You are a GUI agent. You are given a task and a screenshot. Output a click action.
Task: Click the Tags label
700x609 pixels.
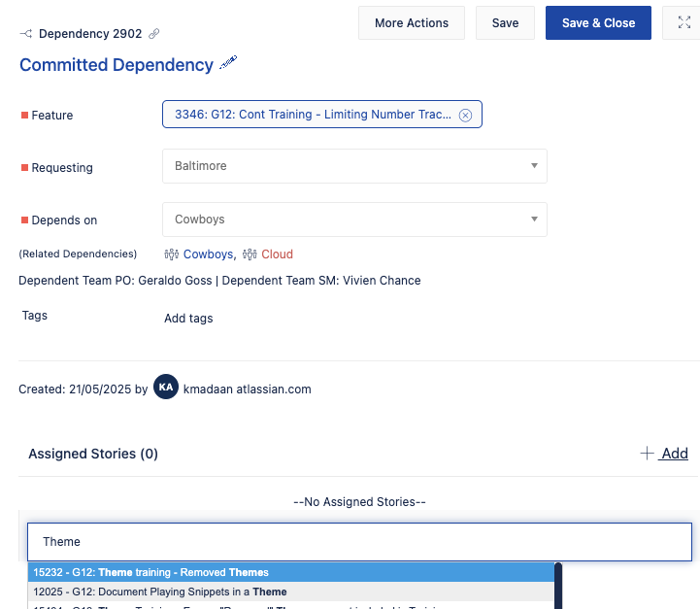click(34, 316)
